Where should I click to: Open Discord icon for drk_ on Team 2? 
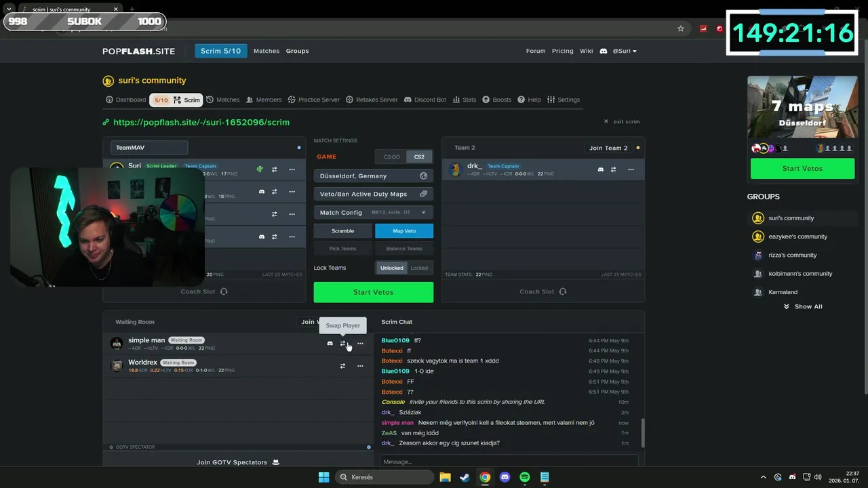[600, 169]
